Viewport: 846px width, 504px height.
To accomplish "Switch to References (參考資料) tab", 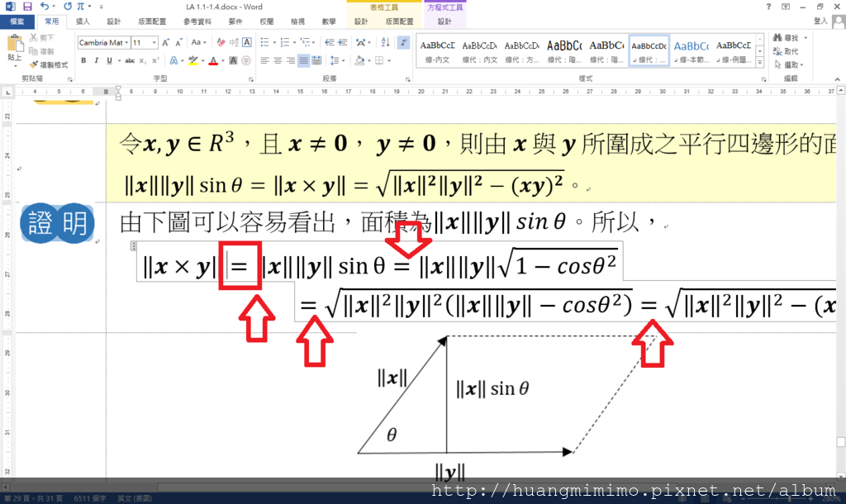I will pos(197,21).
